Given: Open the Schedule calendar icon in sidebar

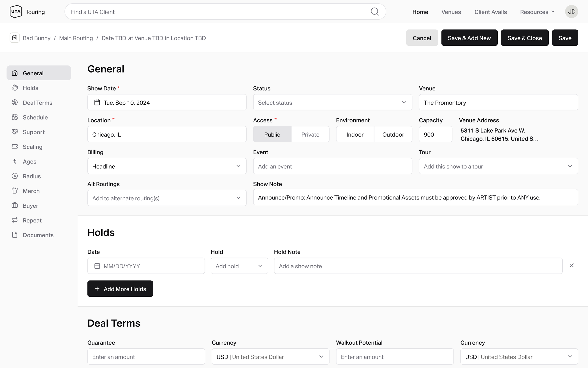Looking at the screenshot, I should point(15,117).
